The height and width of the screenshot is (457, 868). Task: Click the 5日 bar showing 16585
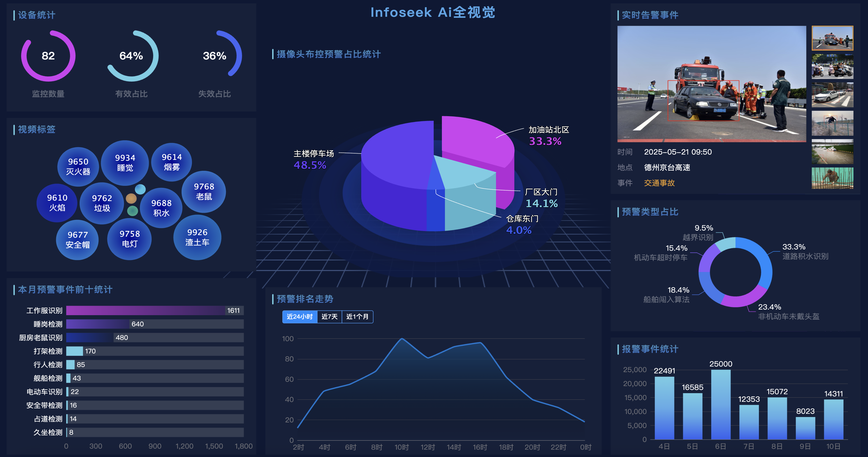tap(692, 416)
